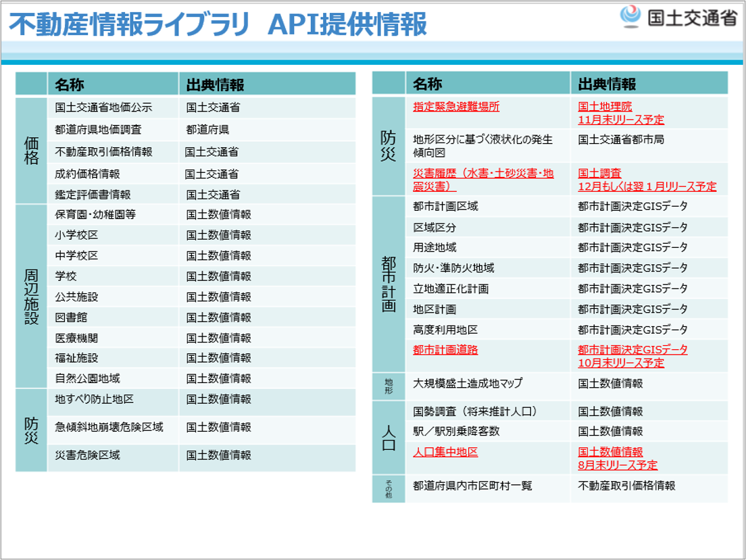
Task: Select the 国土交通省地価公示 table cell
Action: tap(103, 107)
